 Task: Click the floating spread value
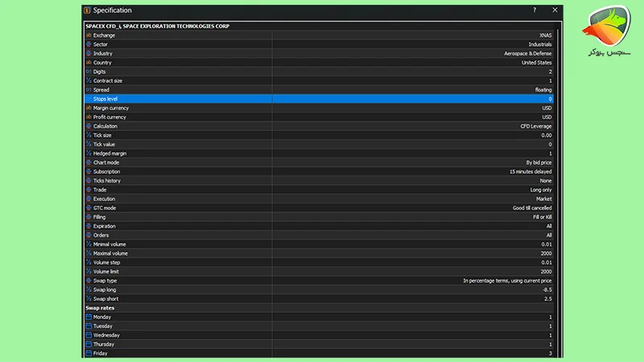click(x=543, y=89)
